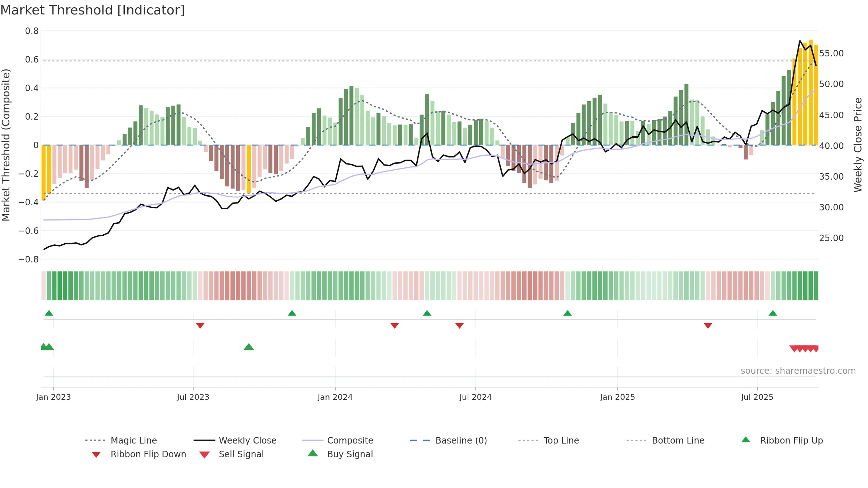The width and height of the screenshot is (868, 488).
Task: Toggle the Weekly Close legend entry
Action: (x=235, y=440)
